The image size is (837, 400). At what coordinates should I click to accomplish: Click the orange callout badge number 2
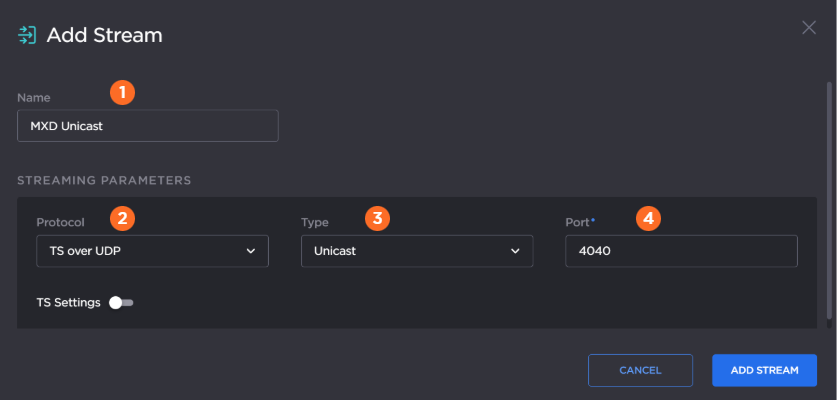point(122,216)
